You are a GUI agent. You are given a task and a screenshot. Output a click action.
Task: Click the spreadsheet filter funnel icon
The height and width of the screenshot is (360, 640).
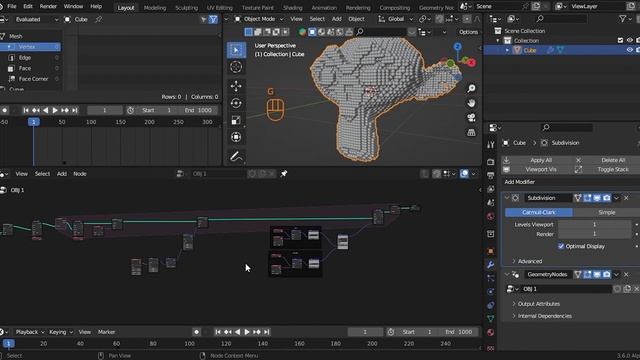[x=213, y=20]
